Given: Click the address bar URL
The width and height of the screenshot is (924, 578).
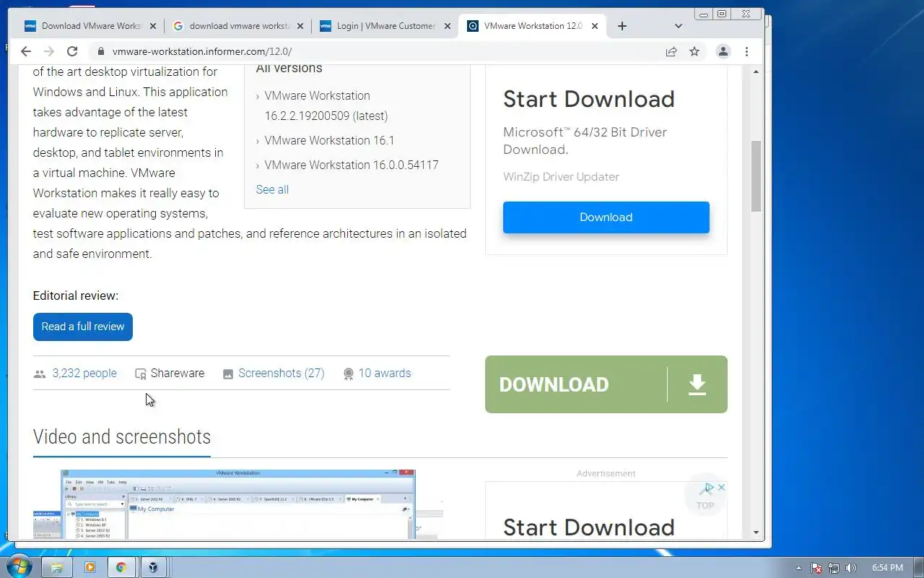Looking at the screenshot, I should click(x=202, y=51).
